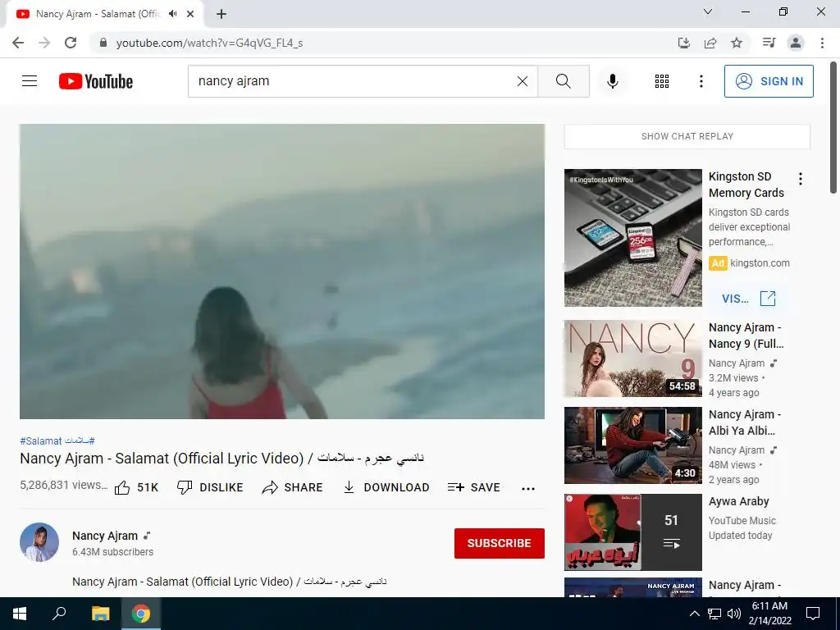Open more actions ellipsis under video
Screen dimensions: 840x630
click(528, 488)
